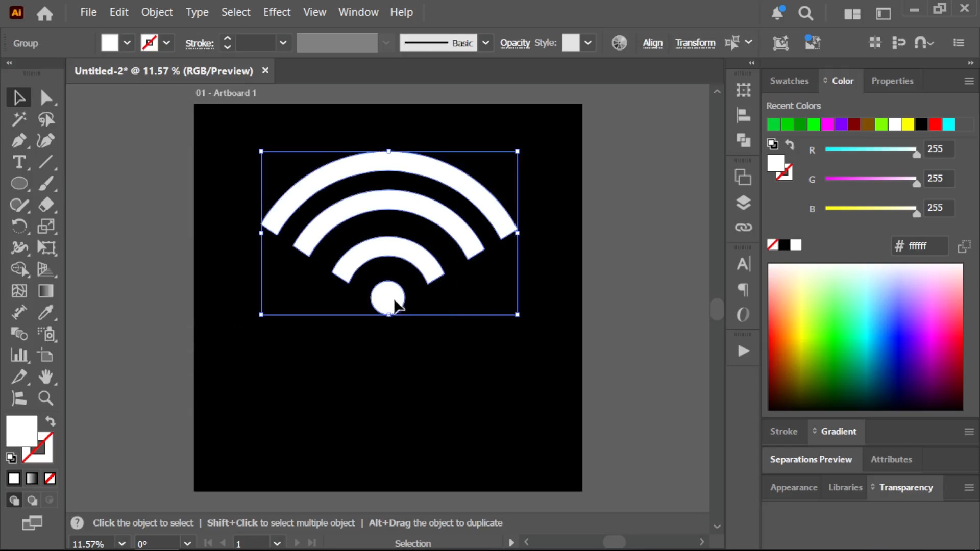Viewport: 980px width, 551px height.
Task: Set paint mode to Gradient
Action: pos(32,479)
